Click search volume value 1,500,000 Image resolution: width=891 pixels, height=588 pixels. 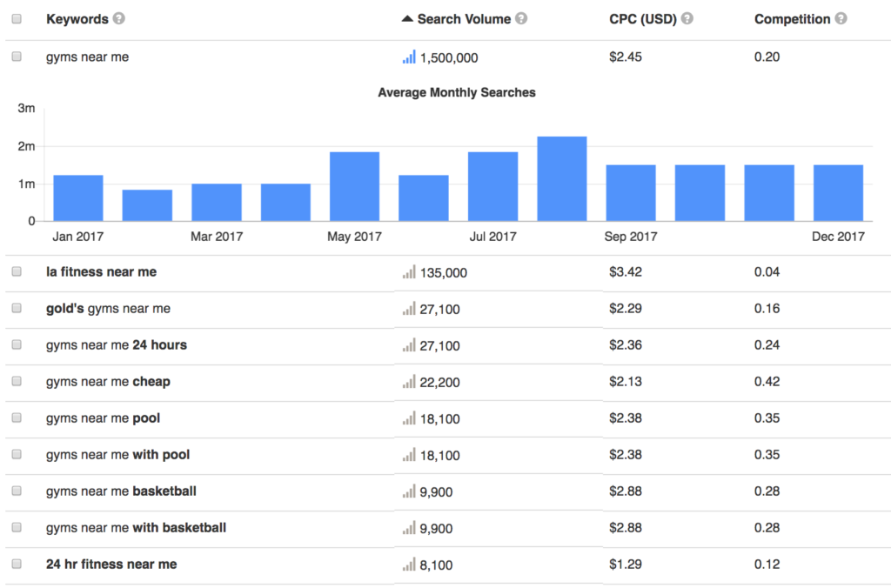tap(449, 57)
